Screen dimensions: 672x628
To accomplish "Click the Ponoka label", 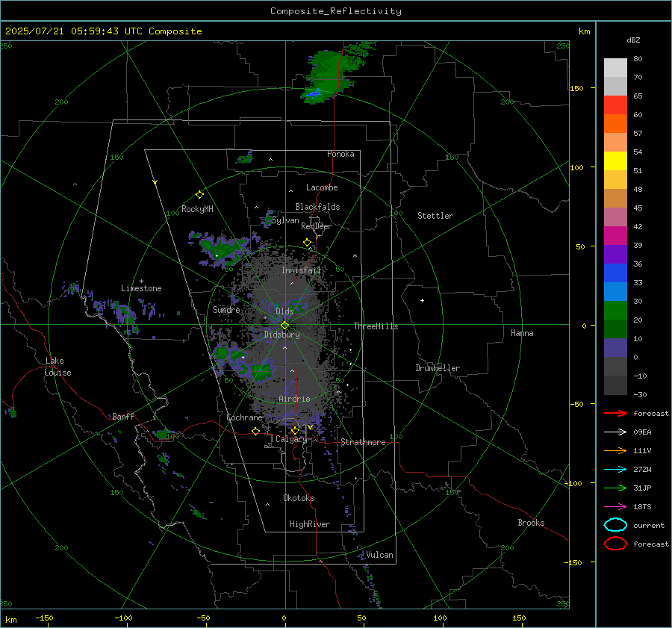I will point(340,154).
